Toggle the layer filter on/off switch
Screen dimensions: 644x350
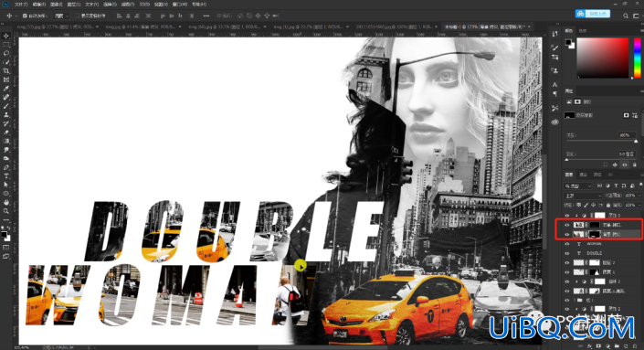(x=640, y=186)
